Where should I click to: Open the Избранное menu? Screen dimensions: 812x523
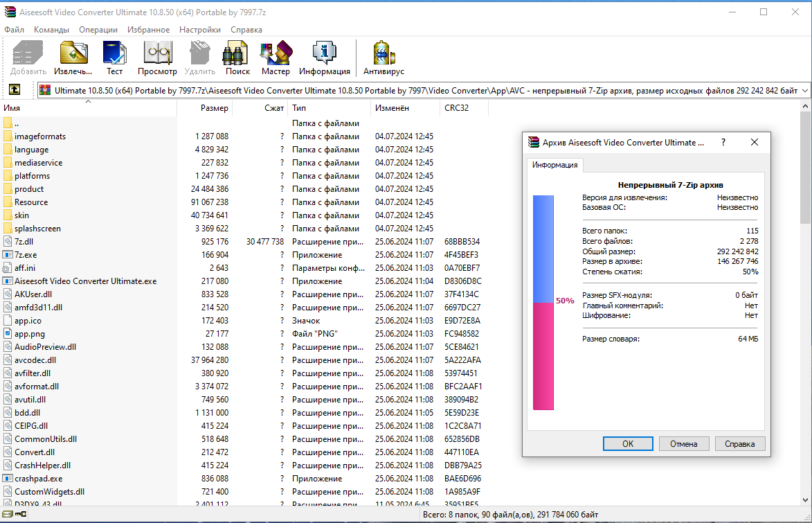[x=149, y=30]
